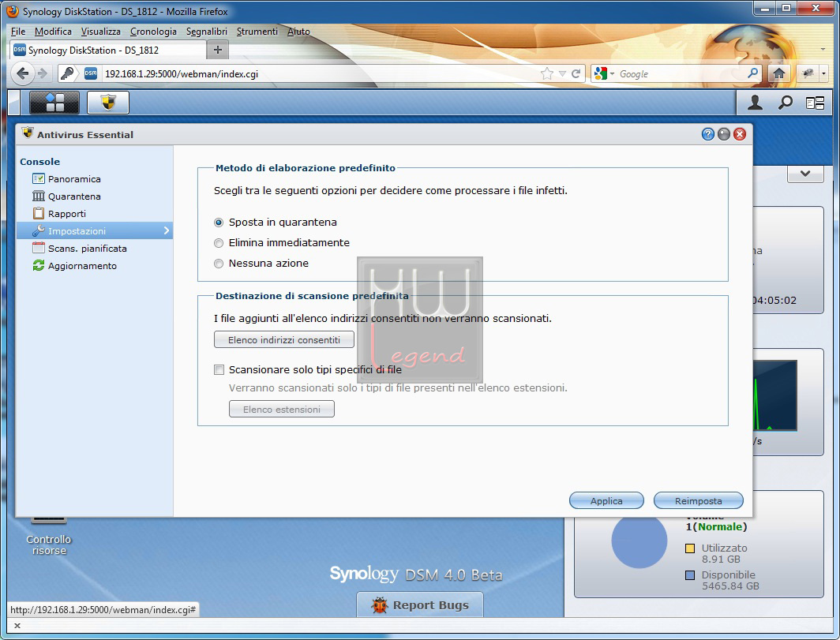Go to the Firefox home page
The width and height of the screenshot is (840, 640).
(779, 73)
